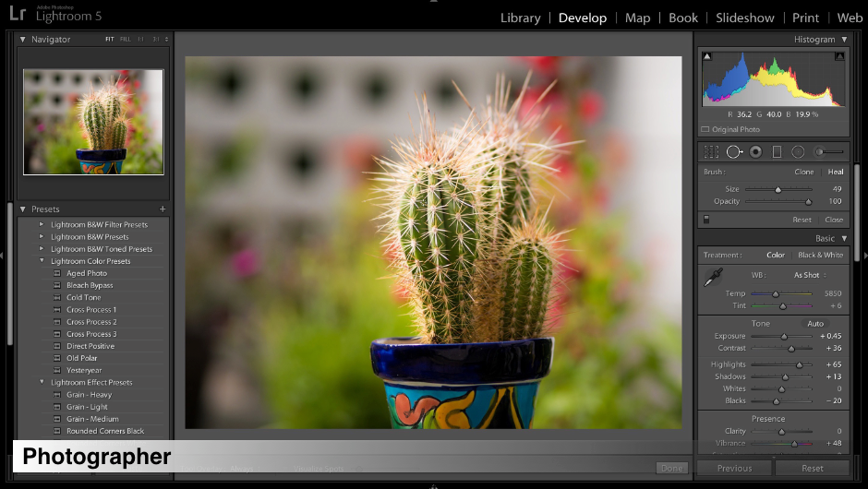Collapse the Presets panel
The width and height of the screenshot is (868, 489).
[23, 209]
